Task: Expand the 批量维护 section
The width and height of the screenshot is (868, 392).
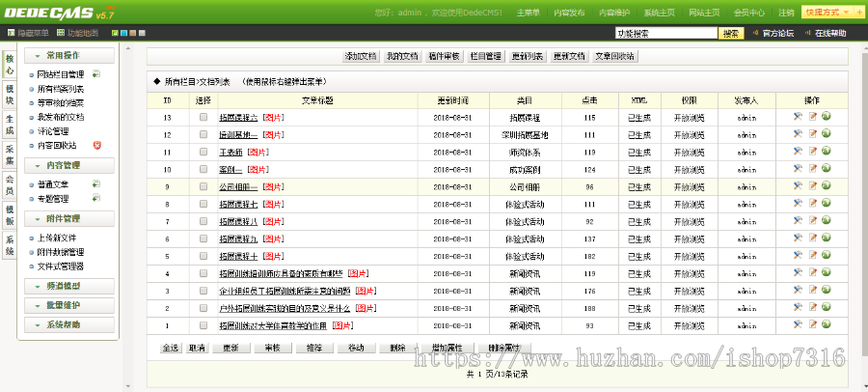Action: click(x=69, y=305)
